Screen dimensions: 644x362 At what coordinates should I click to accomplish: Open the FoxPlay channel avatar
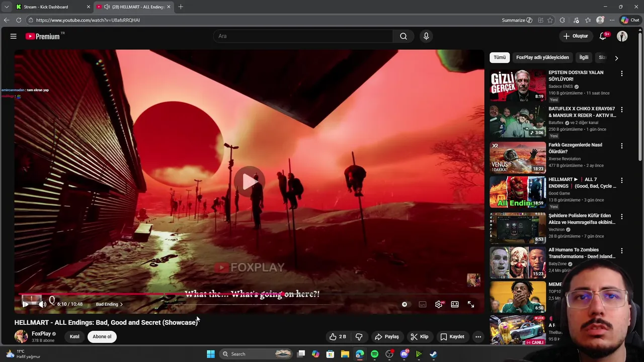[21, 336]
